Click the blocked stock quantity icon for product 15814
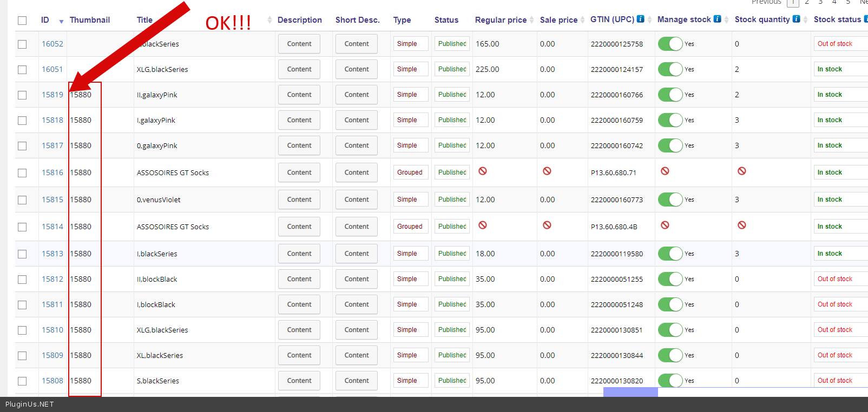 [x=742, y=225]
